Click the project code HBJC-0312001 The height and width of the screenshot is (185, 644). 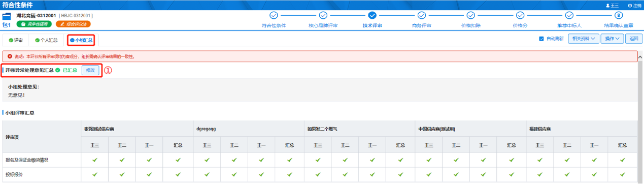point(76,16)
